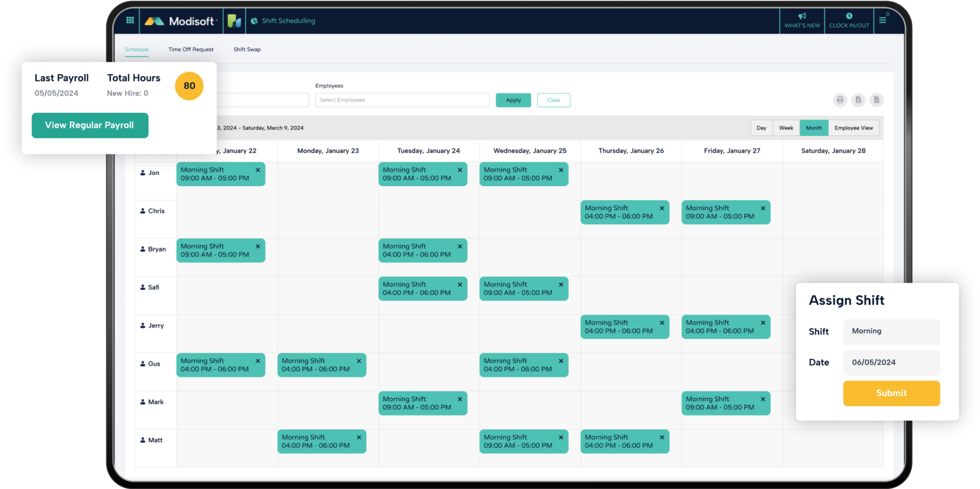Remove Jon's Tuesday January 24 shift
Image resolution: width=980 pixels, height=489 pixels.
pos(460,170)
